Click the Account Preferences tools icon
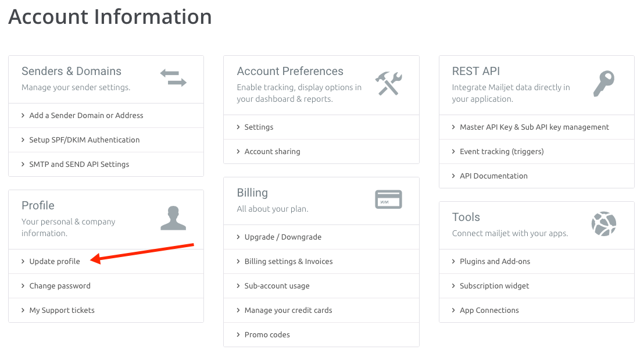 pyautogui.click(x=388, y=83)
